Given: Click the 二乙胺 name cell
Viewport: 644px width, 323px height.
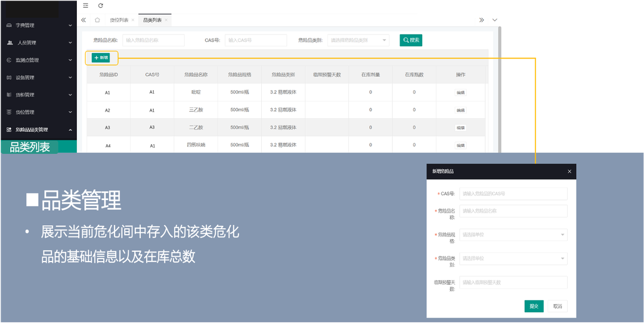Looking at the screenshot, I should click(196, 128).
